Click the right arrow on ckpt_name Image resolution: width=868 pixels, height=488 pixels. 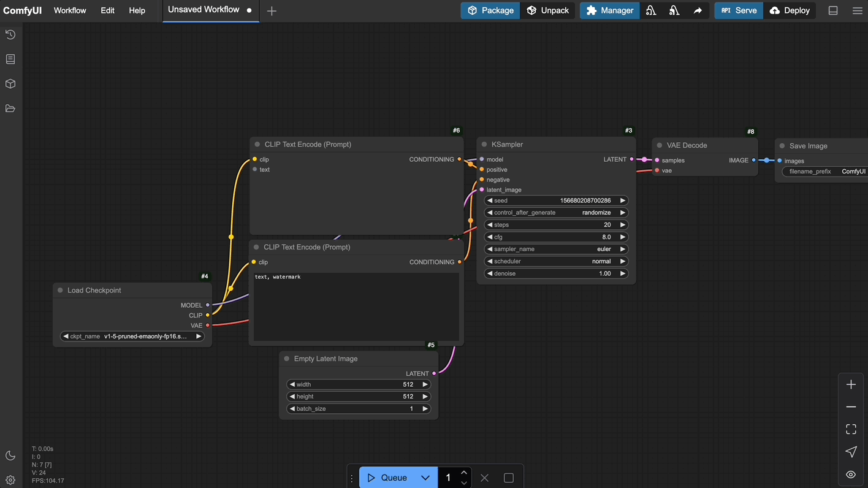click(199, 336)
